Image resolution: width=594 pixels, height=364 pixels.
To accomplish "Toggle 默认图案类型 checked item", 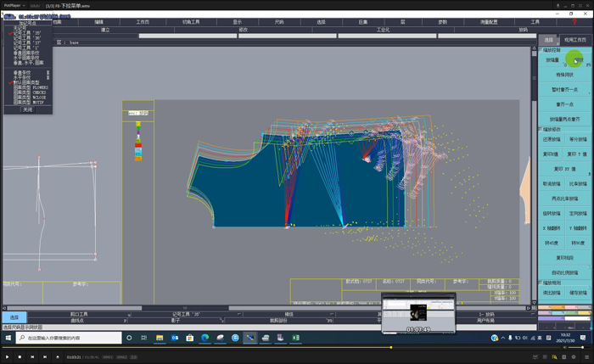I will (x=26, y=82).
